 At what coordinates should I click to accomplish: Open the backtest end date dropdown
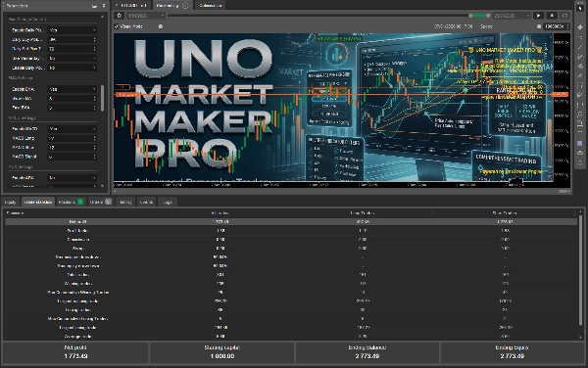click(x=512, y=16)
